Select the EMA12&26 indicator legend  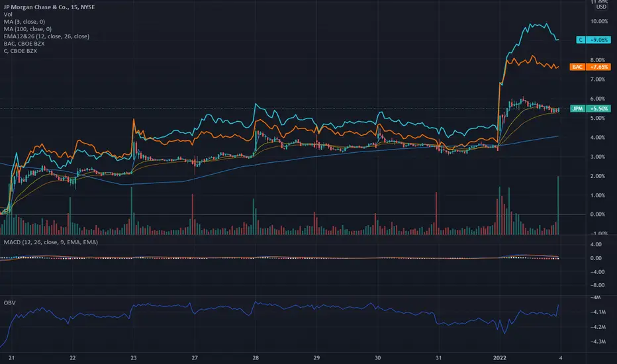click(46, 36)
